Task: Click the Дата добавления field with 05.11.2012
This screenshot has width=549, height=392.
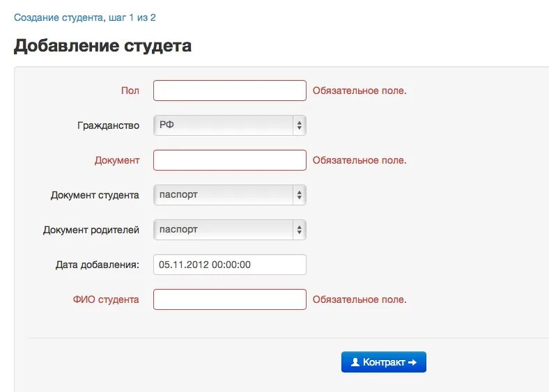Action: pyautogui.click(x=230, y=265)
